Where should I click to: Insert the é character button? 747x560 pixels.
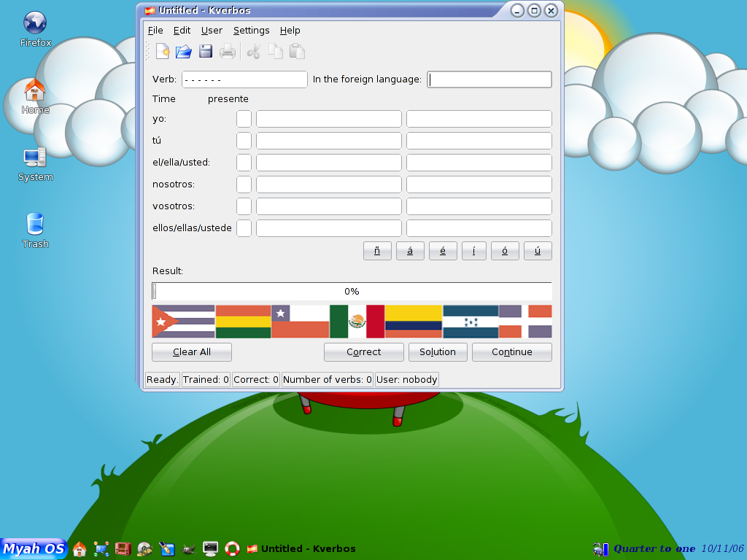(443, 251)
